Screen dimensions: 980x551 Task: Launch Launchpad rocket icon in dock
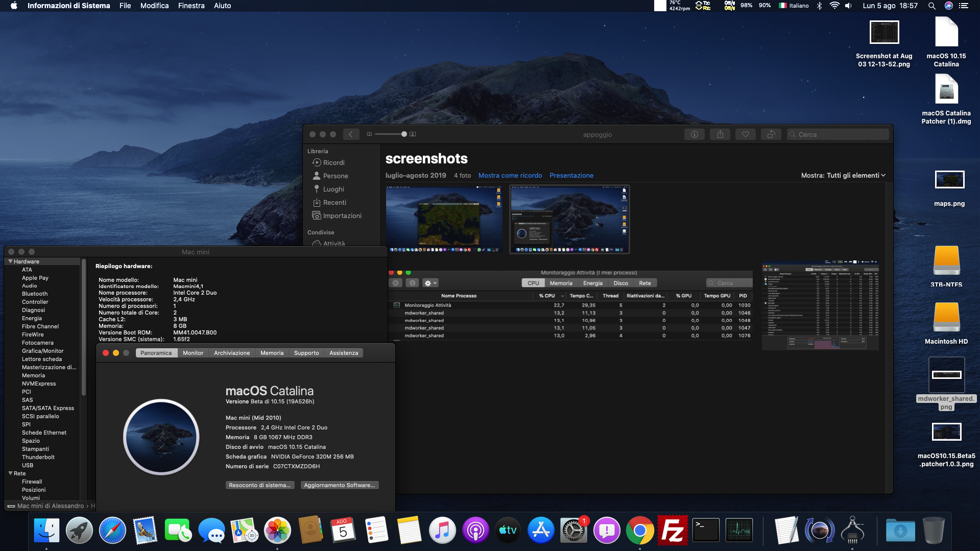(x=79, y=531)
